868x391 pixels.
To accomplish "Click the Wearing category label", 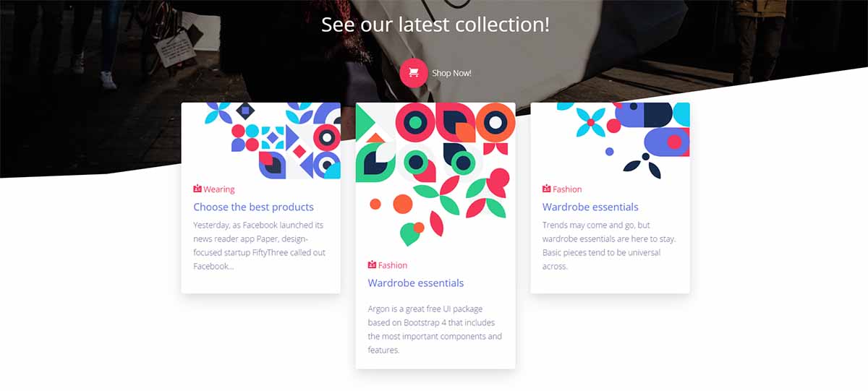I will 219,189.
